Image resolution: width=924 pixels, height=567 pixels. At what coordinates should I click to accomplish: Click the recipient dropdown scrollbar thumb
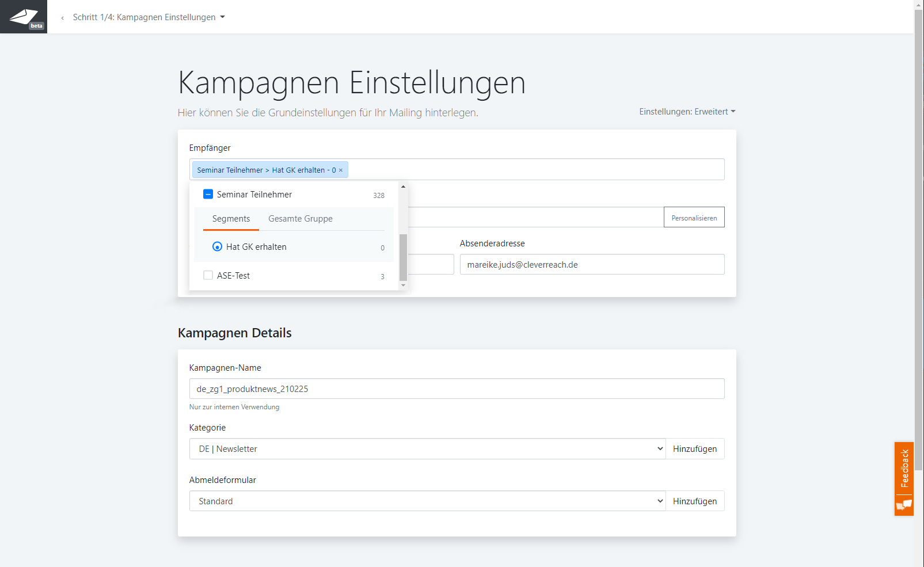click(x=403, y=257)
